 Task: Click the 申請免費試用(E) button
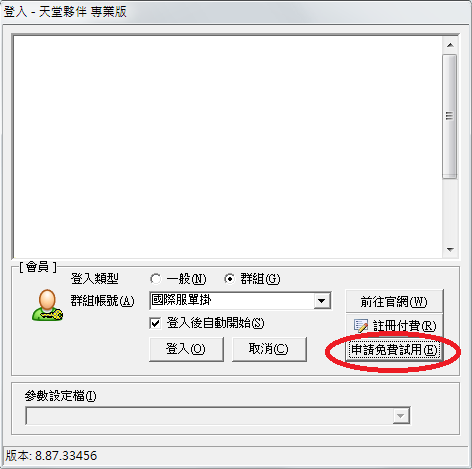click(x=394, y=350)
